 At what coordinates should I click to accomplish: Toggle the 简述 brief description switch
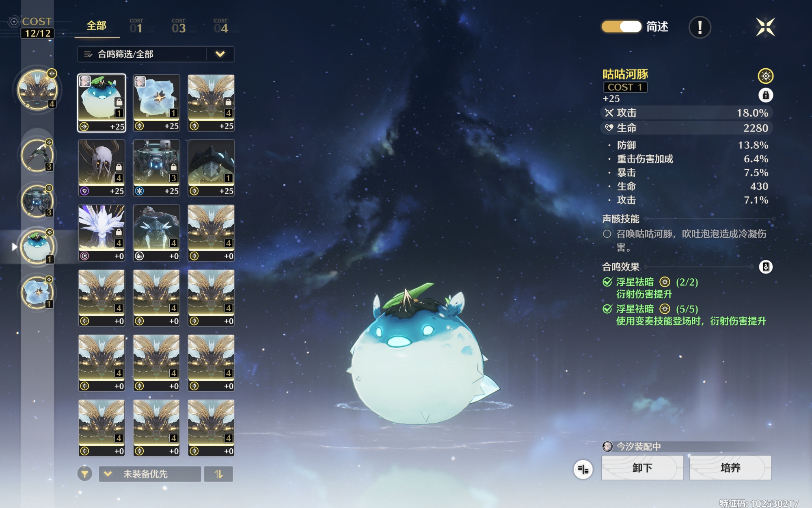[x=621, y=27]
